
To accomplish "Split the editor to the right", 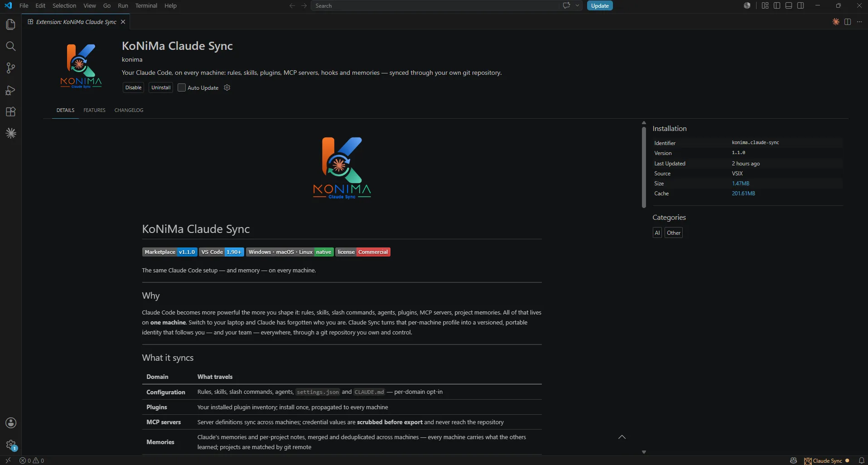I will (848, 22).
